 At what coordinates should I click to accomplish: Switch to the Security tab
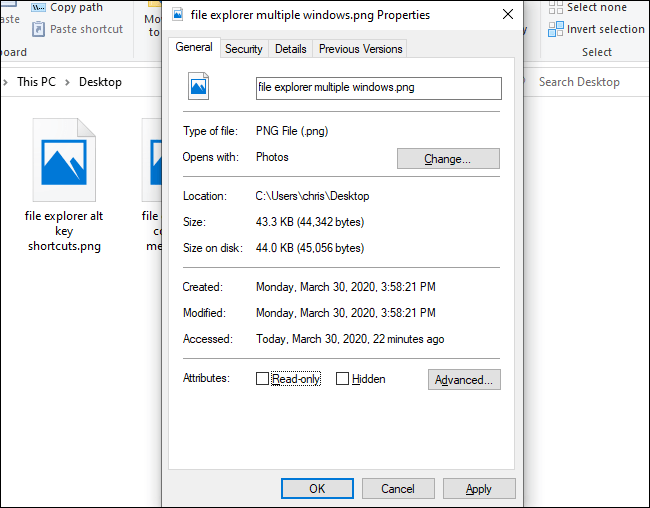point(244,49)
